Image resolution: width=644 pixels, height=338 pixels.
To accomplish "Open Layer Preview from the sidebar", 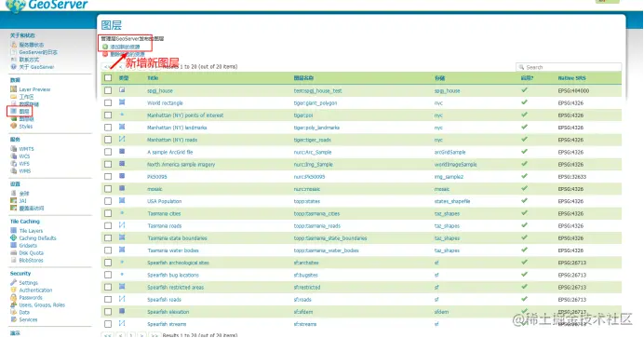I will 34,89.
